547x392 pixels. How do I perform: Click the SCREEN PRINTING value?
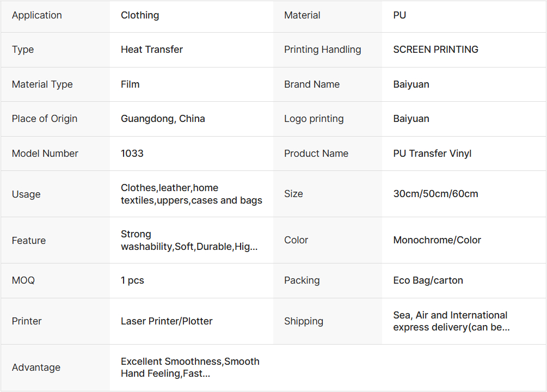[x=435, y=50]
